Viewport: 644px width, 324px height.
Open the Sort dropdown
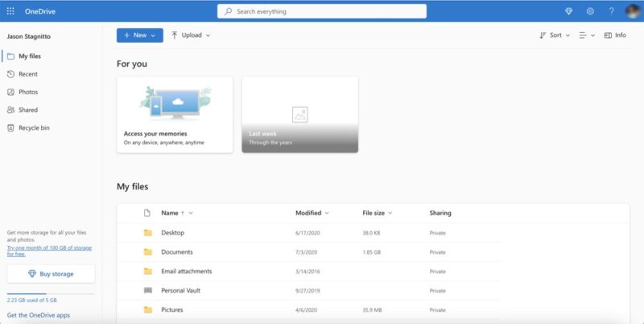pos(555,35)
